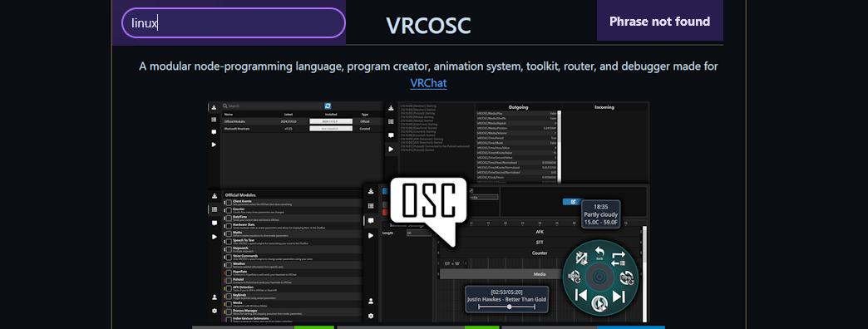Click the search box containing linux
This screenshot has height=329, width=868.
click(234, 22)
